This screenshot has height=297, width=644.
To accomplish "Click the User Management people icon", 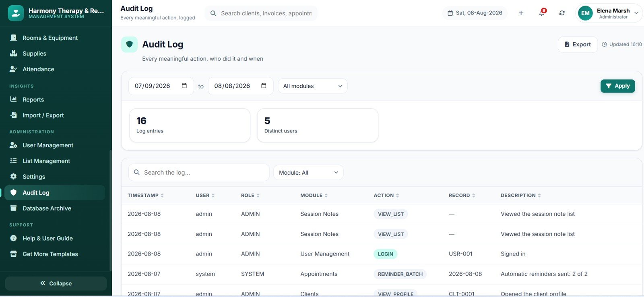I will tap(13, 145).
